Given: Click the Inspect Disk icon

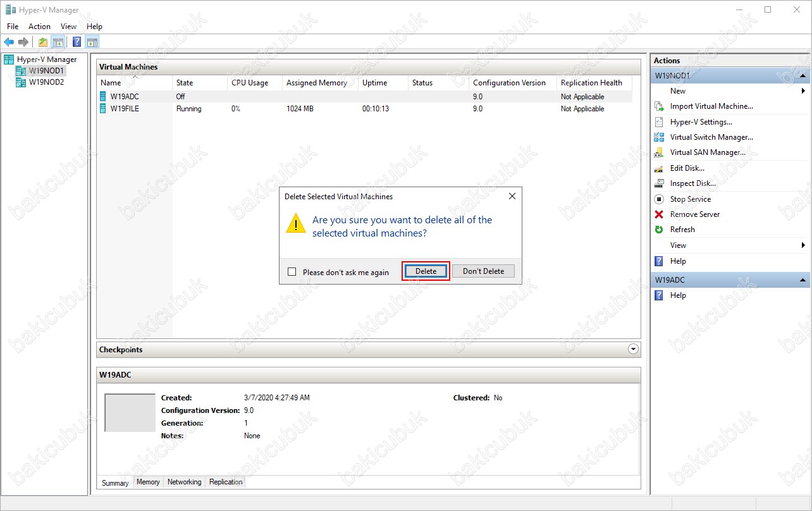Looking at the screenshot, I should (x=659, y=183).
